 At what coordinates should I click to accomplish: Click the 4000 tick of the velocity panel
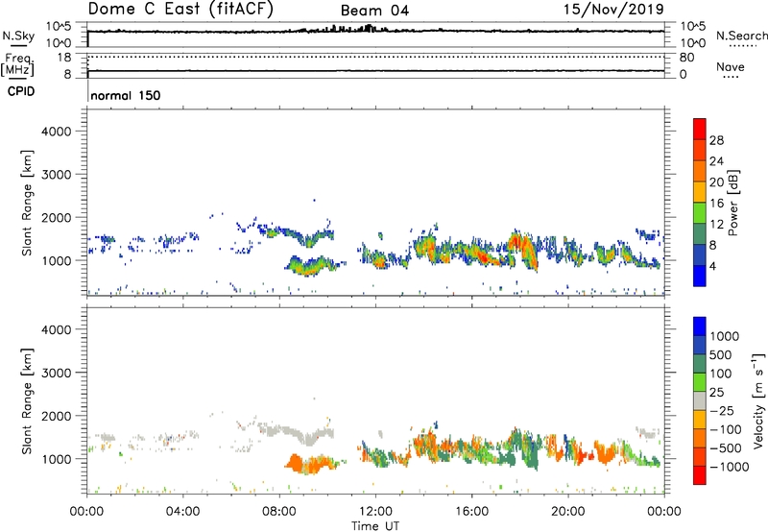(56, 329)
